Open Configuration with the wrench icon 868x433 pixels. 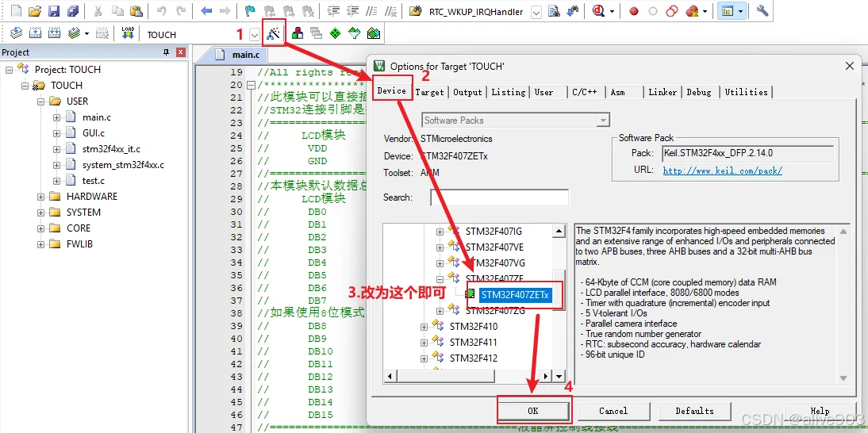click(762, 10)
